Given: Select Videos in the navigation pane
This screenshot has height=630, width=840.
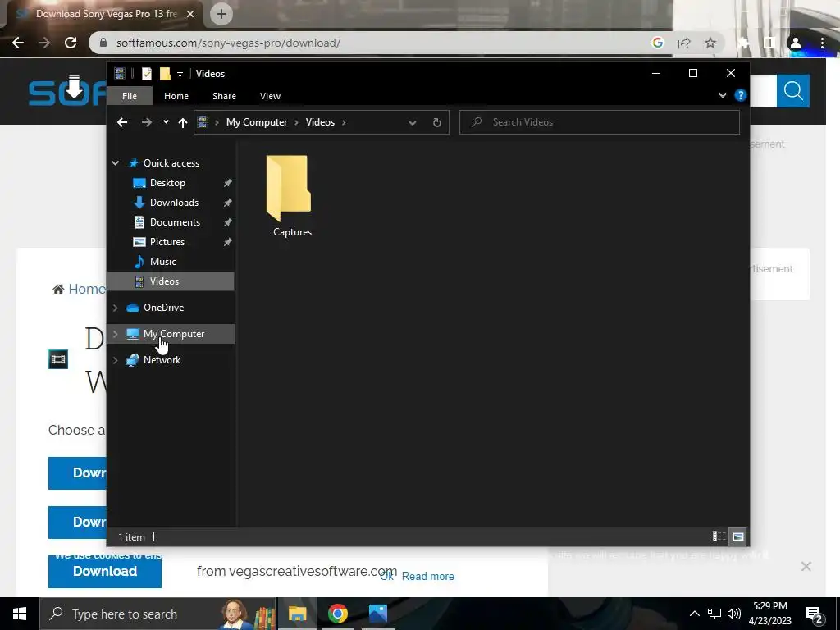Looking at the screenshot, I should (164, 281).
